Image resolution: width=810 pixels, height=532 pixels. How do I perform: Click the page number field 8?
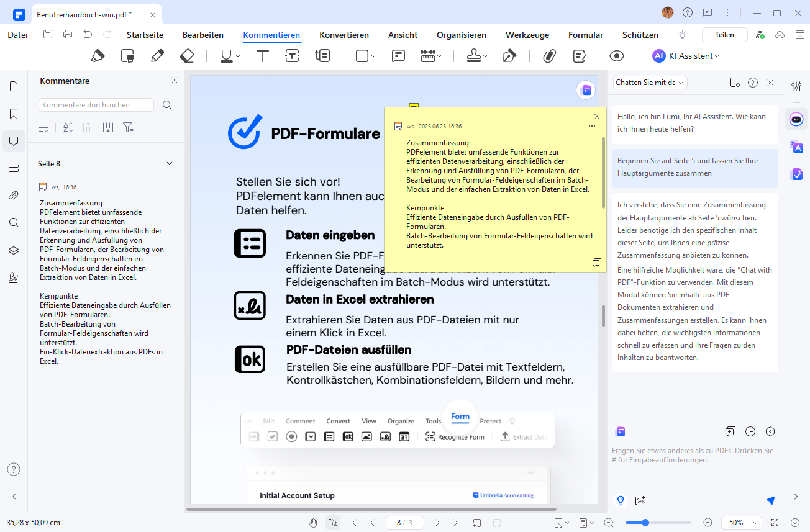point(404,523)
